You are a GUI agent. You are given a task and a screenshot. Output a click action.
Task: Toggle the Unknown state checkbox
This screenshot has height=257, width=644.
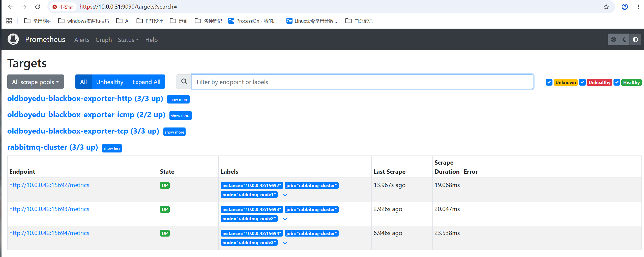tap(549, 82)
